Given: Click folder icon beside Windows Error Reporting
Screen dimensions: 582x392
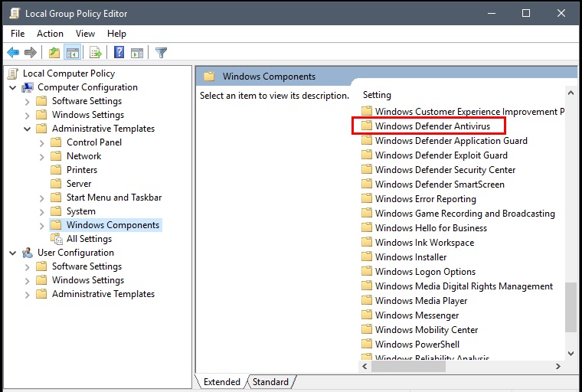Looking at the screenshot, I should click(x=367, y=198).
